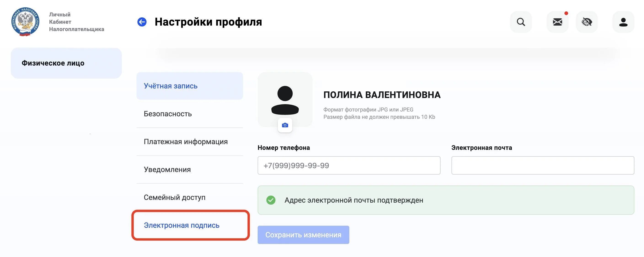This screenshot has height=257, width=644.
Task: Click the green confirmation checkmark icon
Action: pyautogui.click(x=271, y=200)
